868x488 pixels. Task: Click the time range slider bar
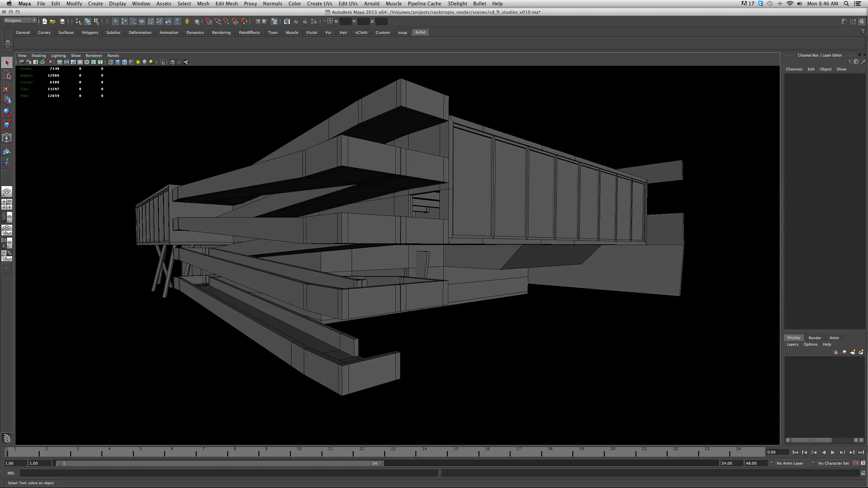pyautogui.click(x=220, y=463)
